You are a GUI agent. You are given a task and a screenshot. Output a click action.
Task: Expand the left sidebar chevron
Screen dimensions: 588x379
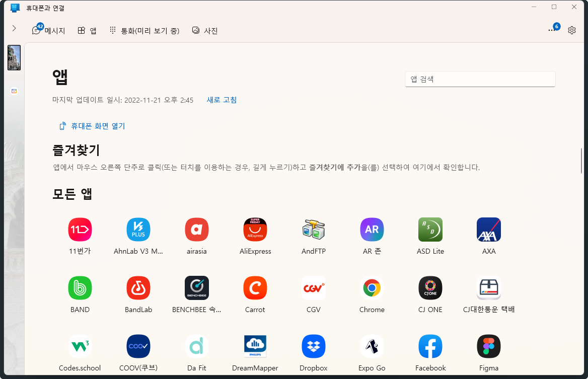point(14,28)
